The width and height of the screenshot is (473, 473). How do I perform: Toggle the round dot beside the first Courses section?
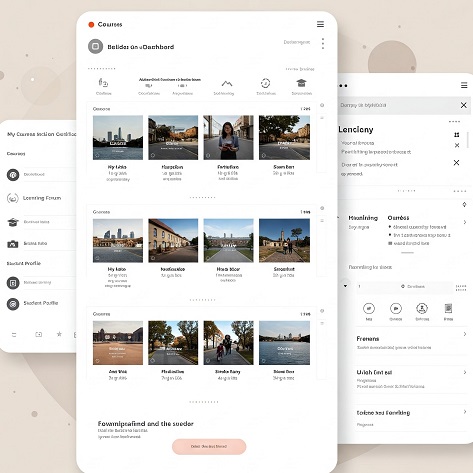coord(322,105)
